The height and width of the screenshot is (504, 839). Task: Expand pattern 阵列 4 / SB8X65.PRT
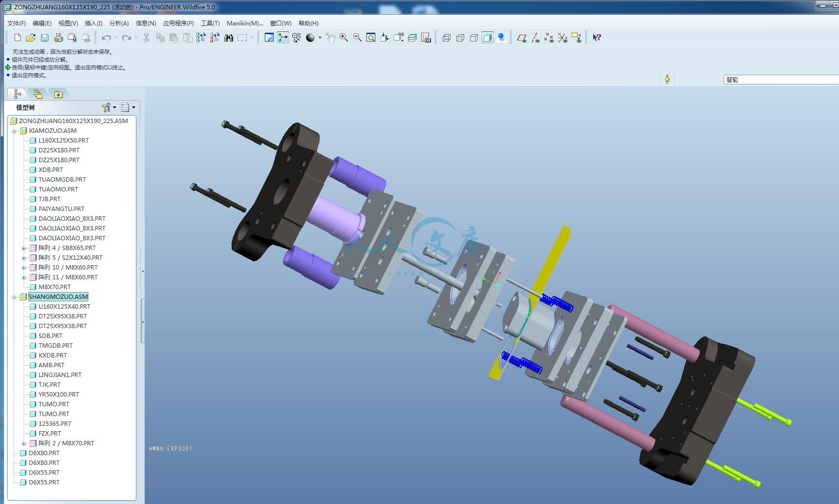point(24,248)
